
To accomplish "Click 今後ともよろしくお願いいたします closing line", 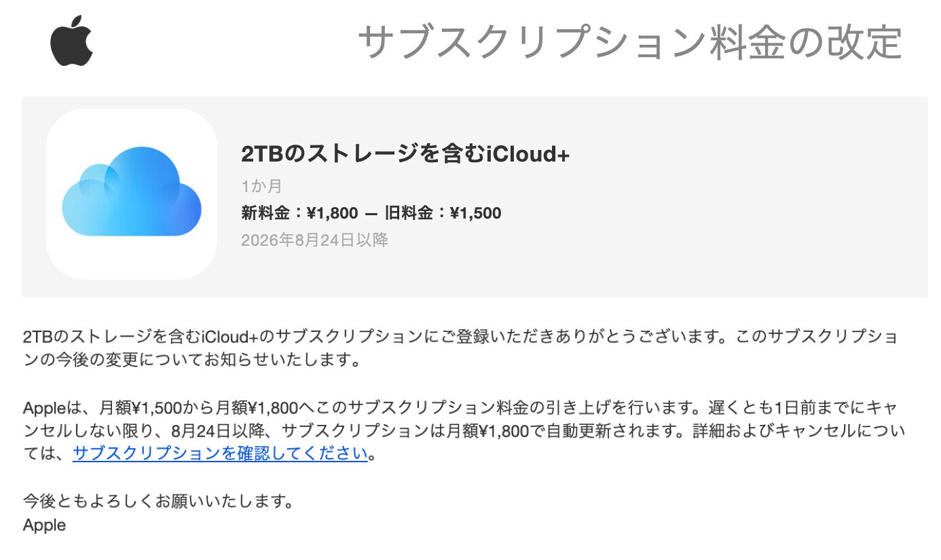I will click(x=158, y=501).
